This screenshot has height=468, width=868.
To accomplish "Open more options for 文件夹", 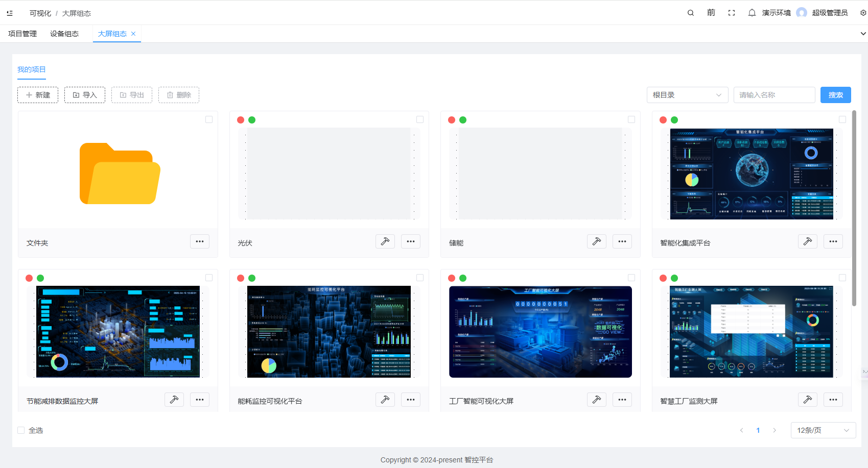I will point(200,241).
